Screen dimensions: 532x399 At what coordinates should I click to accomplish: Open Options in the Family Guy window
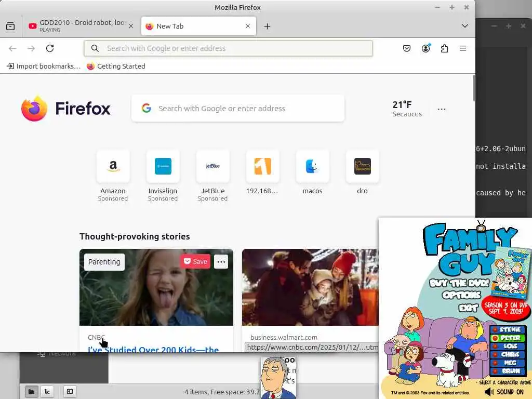[x=461, y=295]
